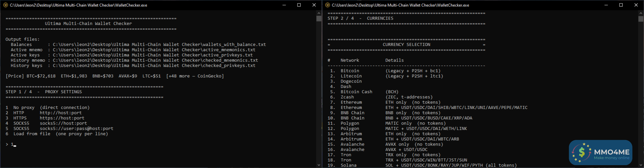644x168 pixels.
Task: Click row 16 Avalanche AVAX + USDT/USDC
Action: pos(378,150)
